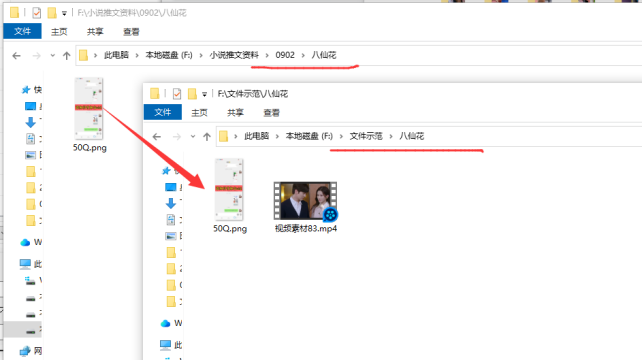Open 文件 tab in front 文件示范 window
This screenshot has height=361, width=643.
tap(163, 112)
